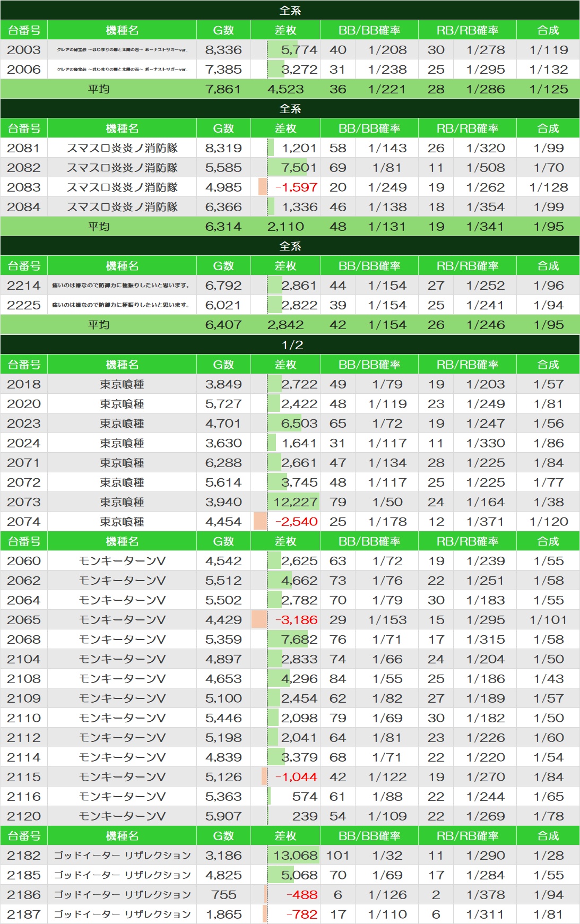Click モンキーターンV name in row 2060
Viewport: 580px width, 924px height.
[x=122, y=561]
